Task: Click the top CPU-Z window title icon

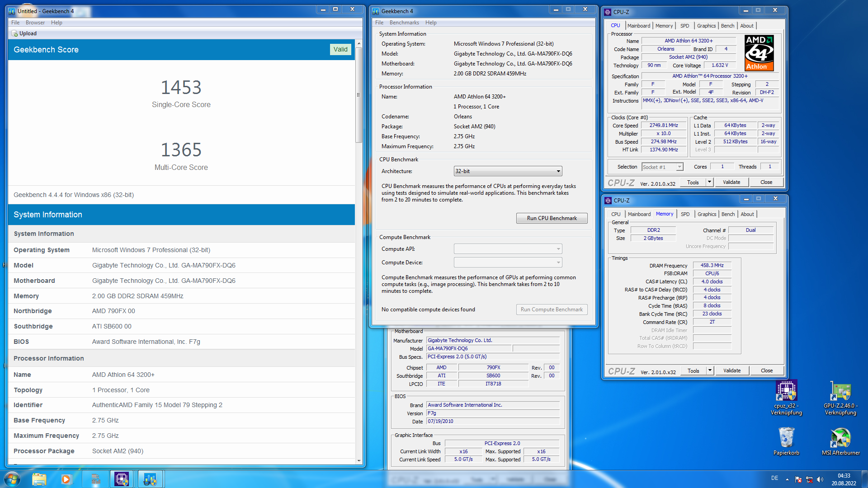Action: pyautogui.click(x=608, y=12)
